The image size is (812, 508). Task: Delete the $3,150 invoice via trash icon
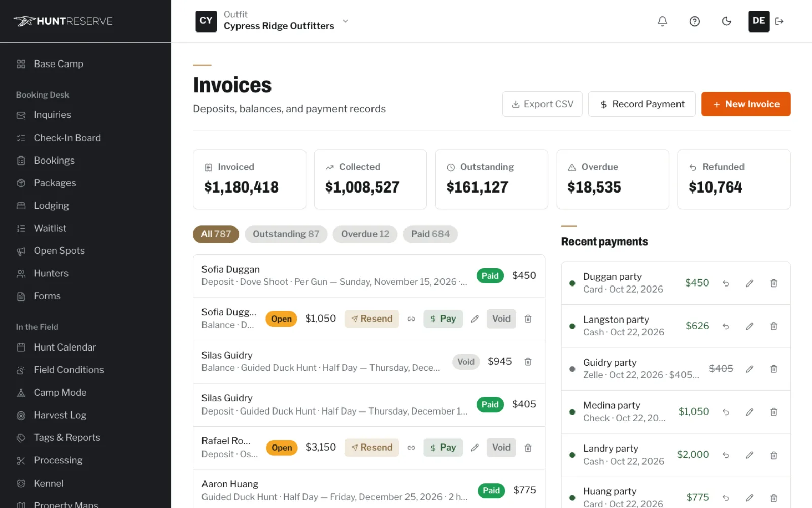tap(528, 448)
